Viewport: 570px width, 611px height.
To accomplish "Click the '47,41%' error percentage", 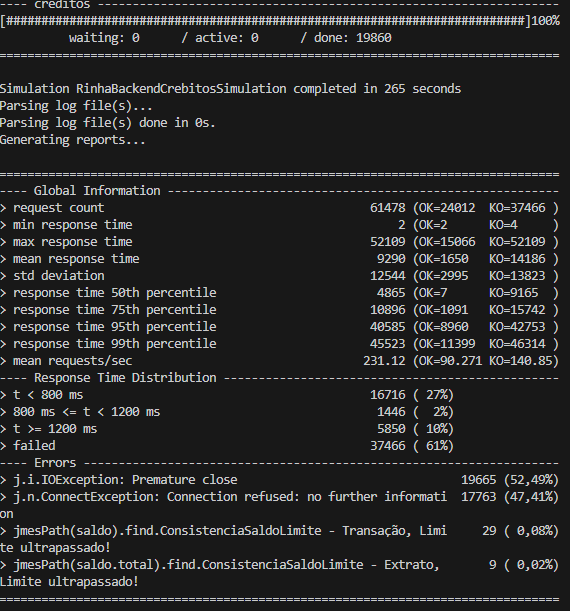I will [531, 497].
